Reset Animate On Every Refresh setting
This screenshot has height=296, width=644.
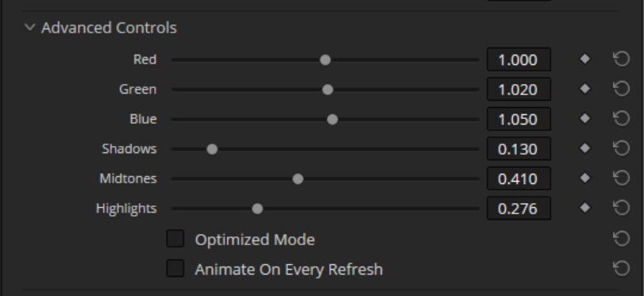[622, 268]
